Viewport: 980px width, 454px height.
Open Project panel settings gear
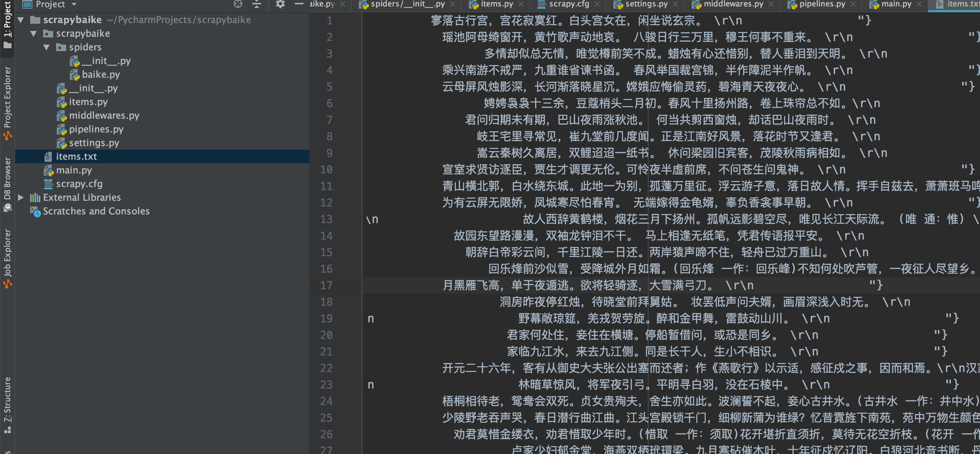click(x=280, y=4)
